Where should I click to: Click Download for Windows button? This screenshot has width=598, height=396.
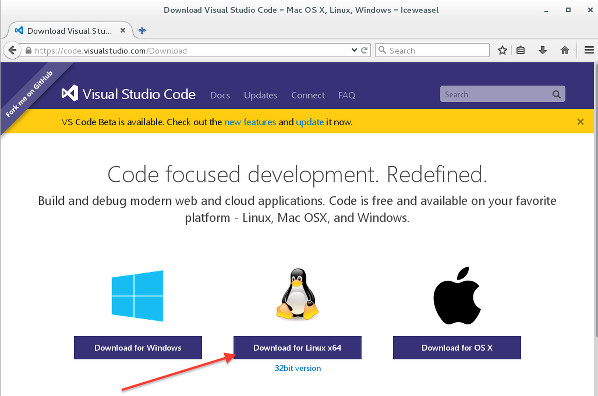click(x=138, y=348)
